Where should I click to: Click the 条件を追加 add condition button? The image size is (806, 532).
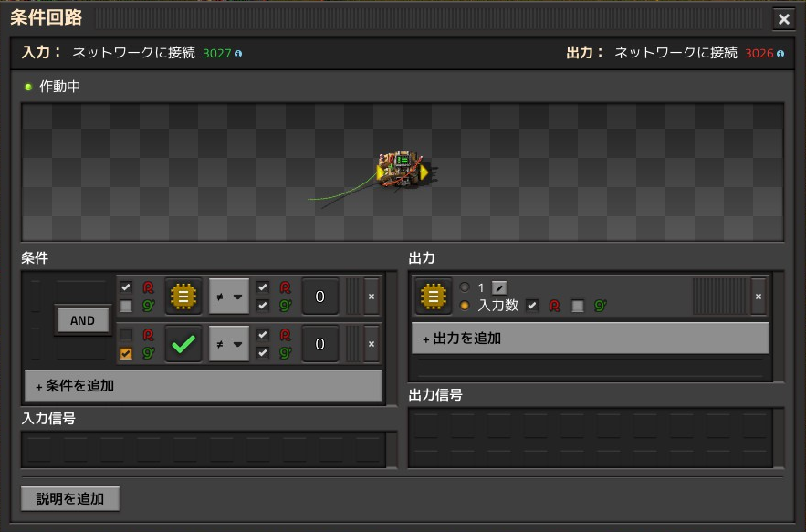(x=204, y=385)
